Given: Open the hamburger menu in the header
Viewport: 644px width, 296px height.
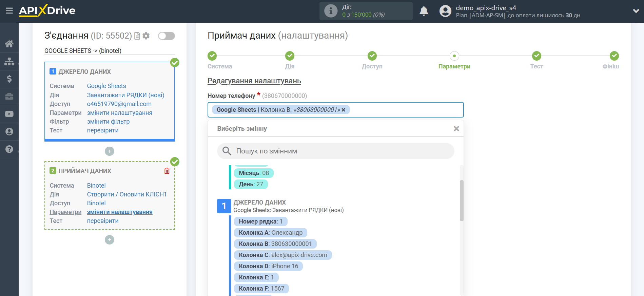Looking at the screenshot, I should pyautogui.click(x=9, y=11).
